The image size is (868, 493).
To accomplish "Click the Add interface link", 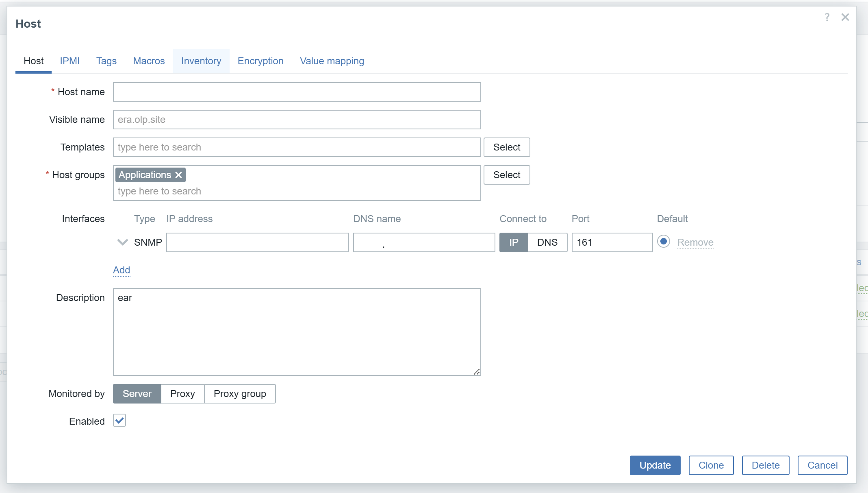I will click(x=122, y=270).
